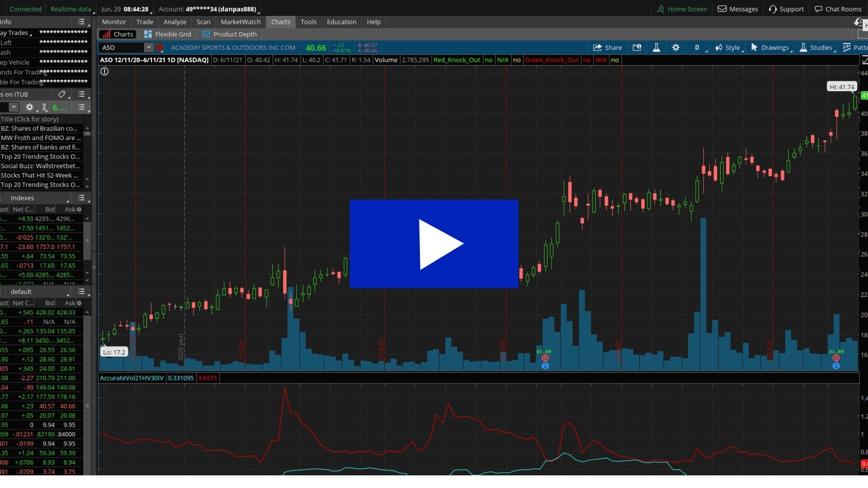The height and width of the screenshot is (488, 868).
Task: Open the Messages center
Action: (x=737, y=9)
